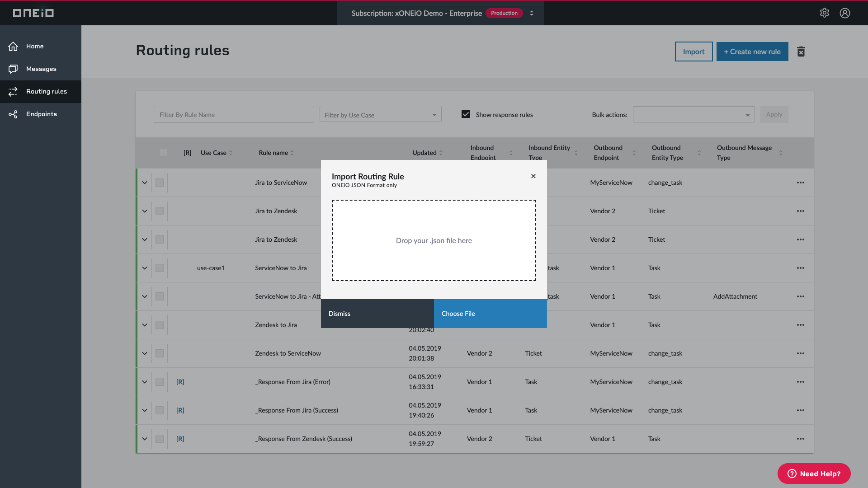
Task: Click the Need Help? button
Action: (x=814, y=474)
